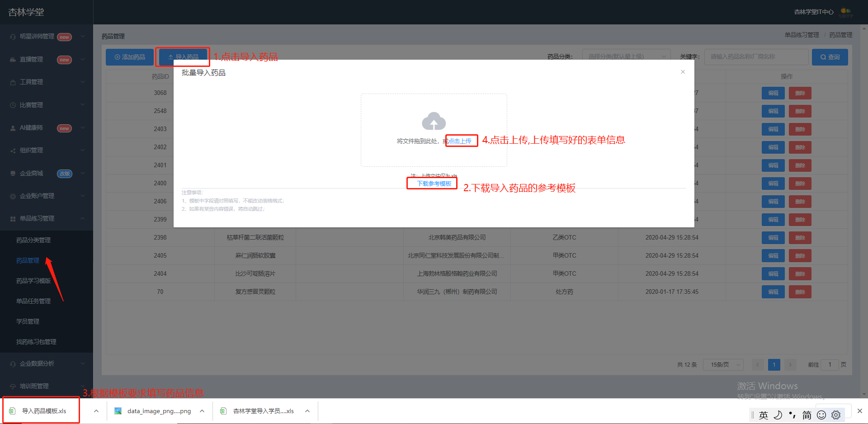Click 编辑 for 比沙可啶肠溶片 row
The image size is (868, 424).
[x=773, y=274]
